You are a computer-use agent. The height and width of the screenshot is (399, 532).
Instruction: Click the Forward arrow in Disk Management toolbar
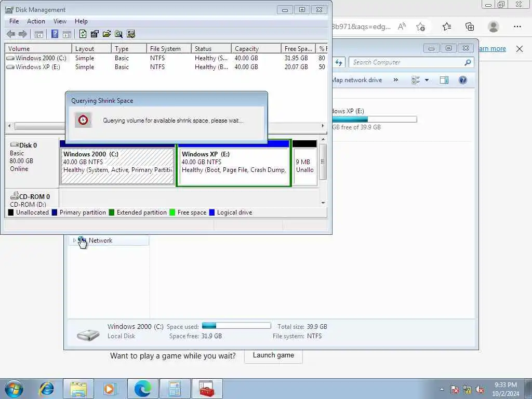(x=23, y=34)
